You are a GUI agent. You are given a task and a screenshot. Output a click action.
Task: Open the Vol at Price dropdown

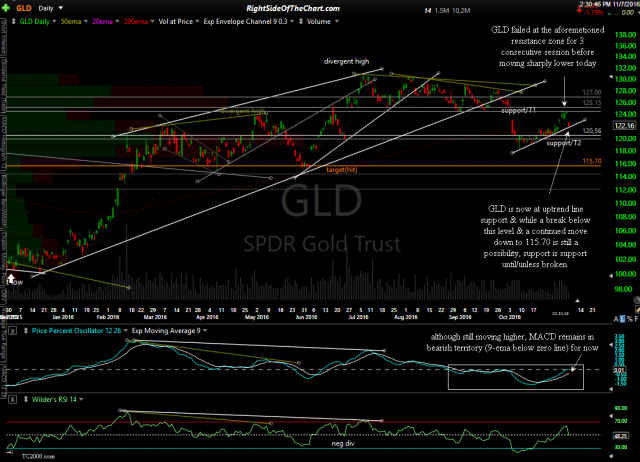pyautogui.click(x=197, y=21)
